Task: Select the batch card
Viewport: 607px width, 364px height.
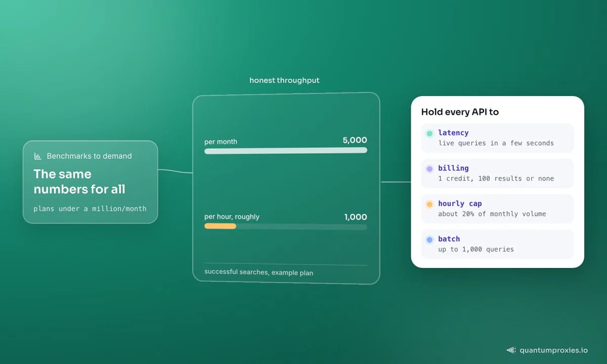Action: click(x=497, y=244)
